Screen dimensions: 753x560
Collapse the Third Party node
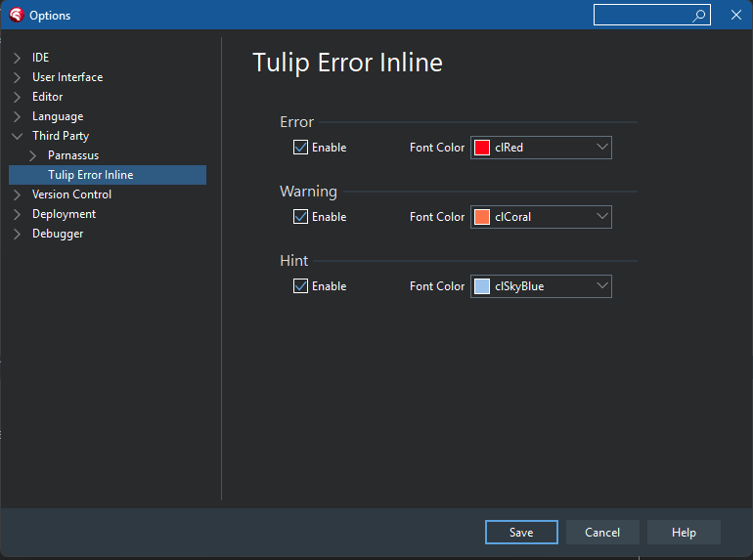pyautogui.click(x=17, y=136)
